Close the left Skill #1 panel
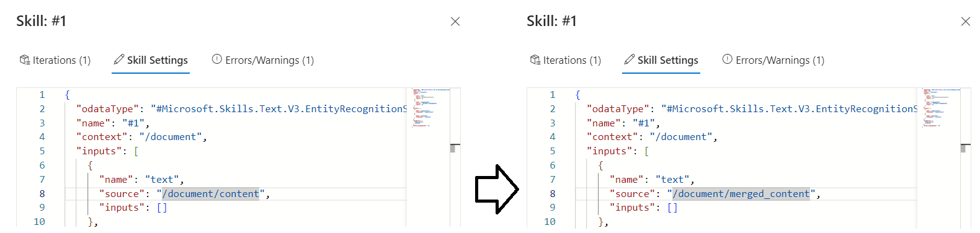 coord(455,22)
